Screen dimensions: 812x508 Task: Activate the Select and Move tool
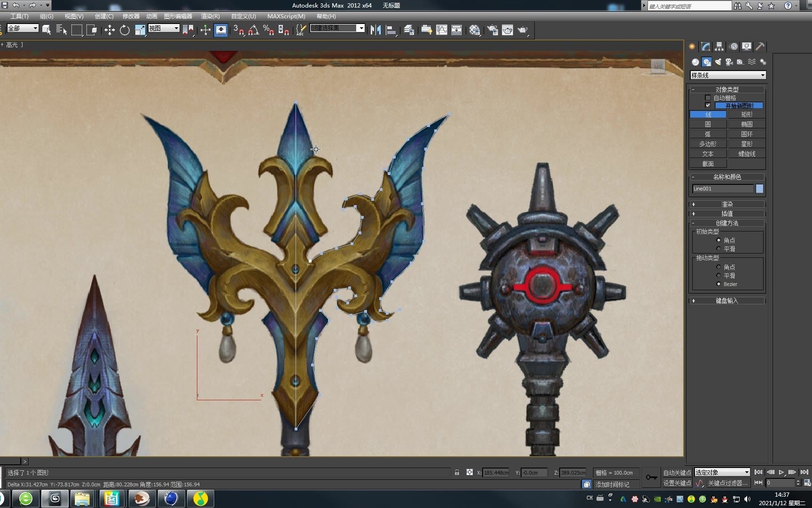tap(109, 30)
